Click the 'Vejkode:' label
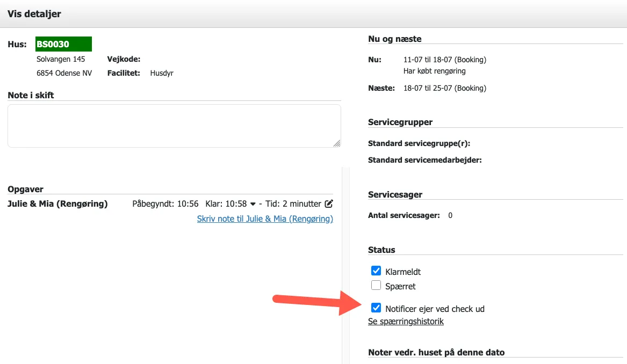Image resolution: width=627 pixels, height=364 pixels. pos(124,59)
